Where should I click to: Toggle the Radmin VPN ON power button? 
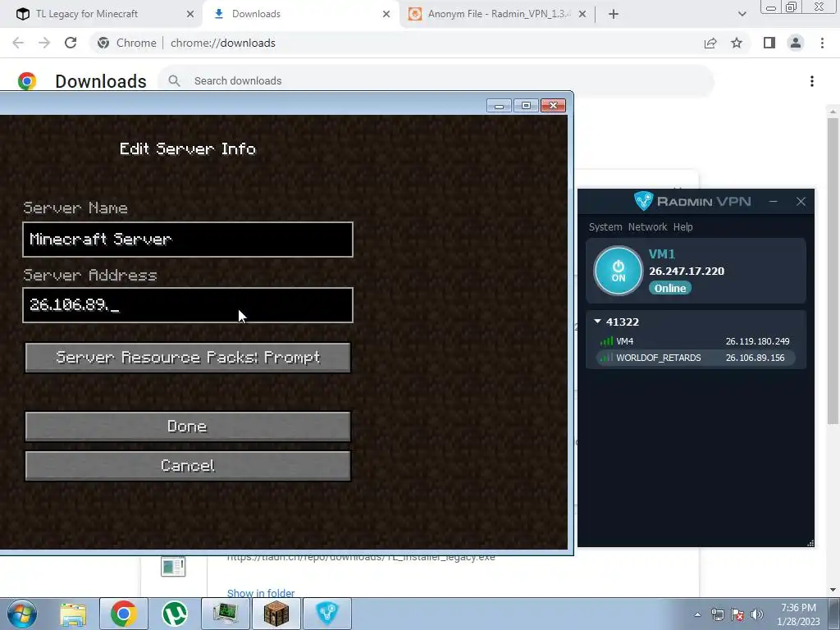[618, 271]
